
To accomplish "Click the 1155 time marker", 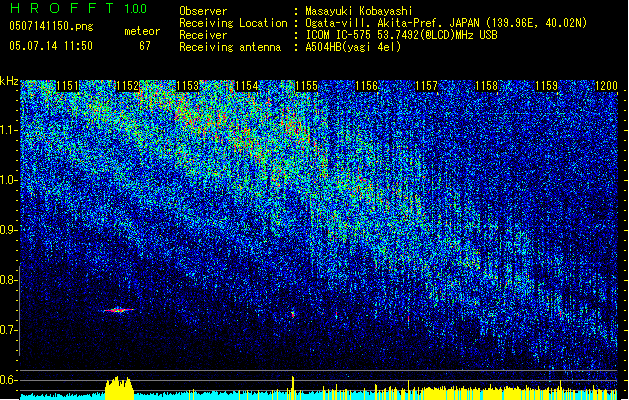I will click(306, 86).
